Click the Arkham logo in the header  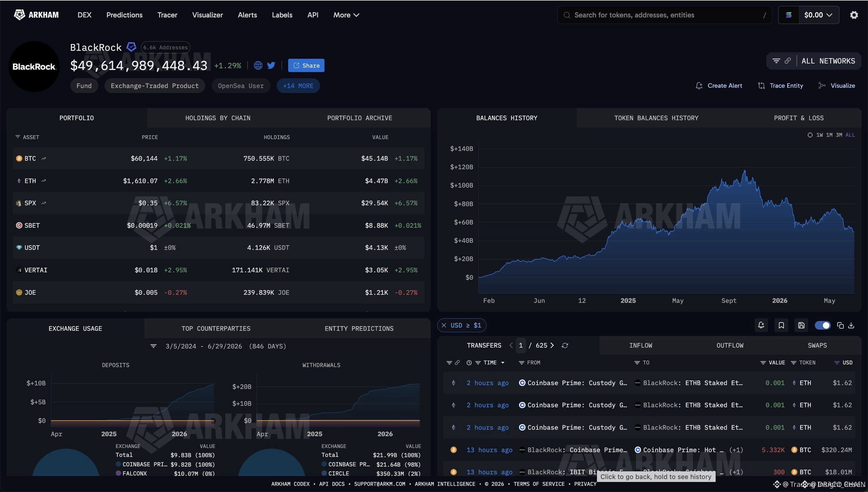click(x=36, y=15)
